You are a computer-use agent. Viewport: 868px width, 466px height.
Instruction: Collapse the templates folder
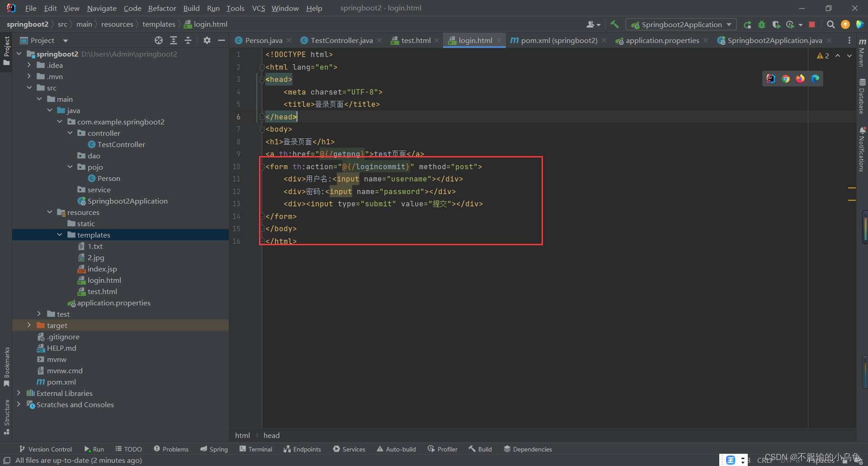pyautogui.click(x=60, y=235)
